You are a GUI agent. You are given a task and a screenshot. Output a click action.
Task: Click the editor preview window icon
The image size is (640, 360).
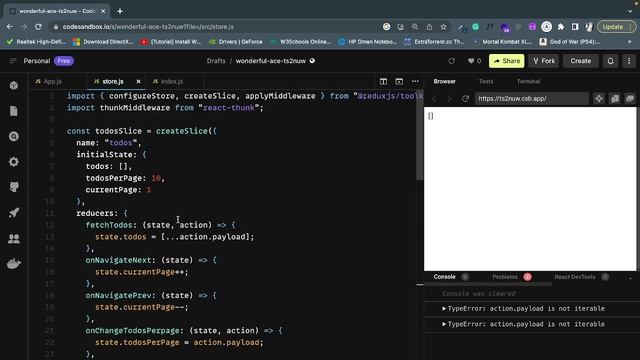[399, 82]
